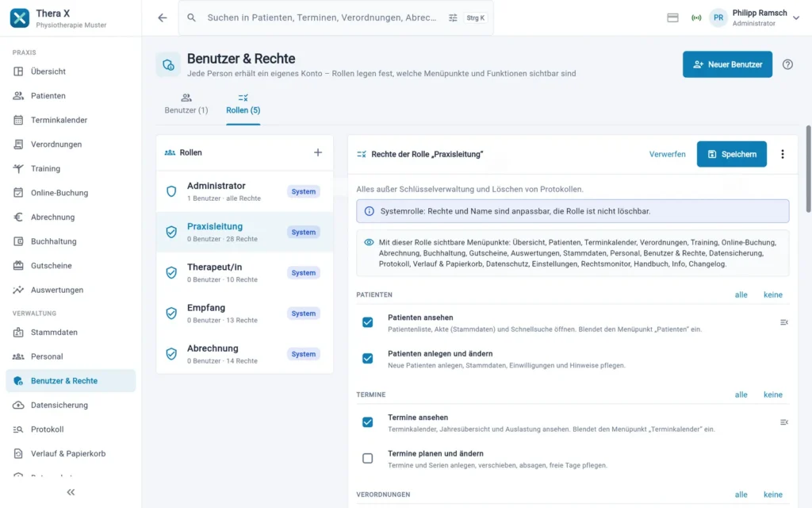
Task: Open the help question mark icon
Action: click(787, 64)
